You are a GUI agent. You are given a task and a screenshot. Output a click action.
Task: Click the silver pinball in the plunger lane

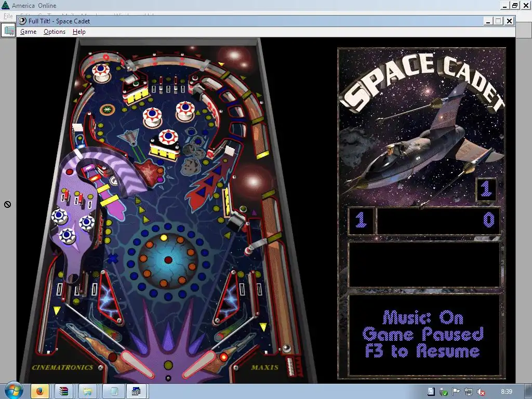(286, 349)
